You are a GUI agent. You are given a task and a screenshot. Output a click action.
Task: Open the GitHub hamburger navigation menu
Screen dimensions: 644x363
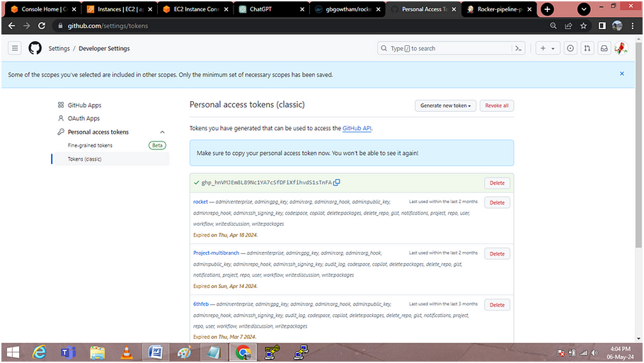click(x=15, y=48)
